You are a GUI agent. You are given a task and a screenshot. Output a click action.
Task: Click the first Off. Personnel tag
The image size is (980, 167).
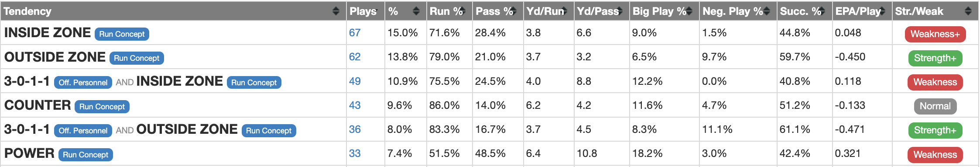83,83
